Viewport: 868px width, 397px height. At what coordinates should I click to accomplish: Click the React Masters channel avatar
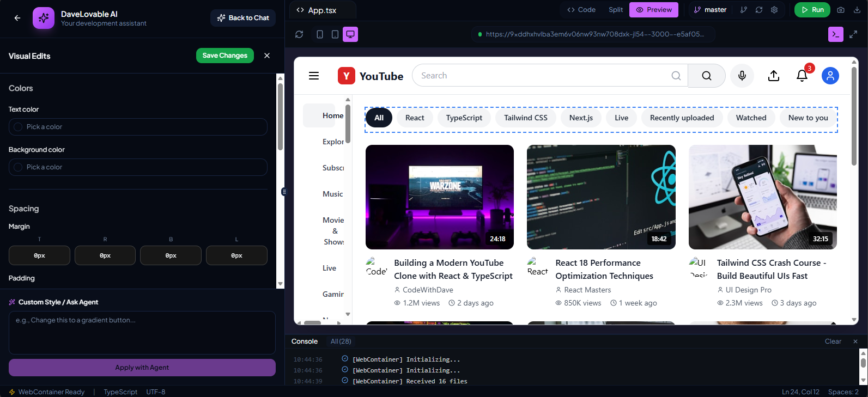(x=538, y=267)
